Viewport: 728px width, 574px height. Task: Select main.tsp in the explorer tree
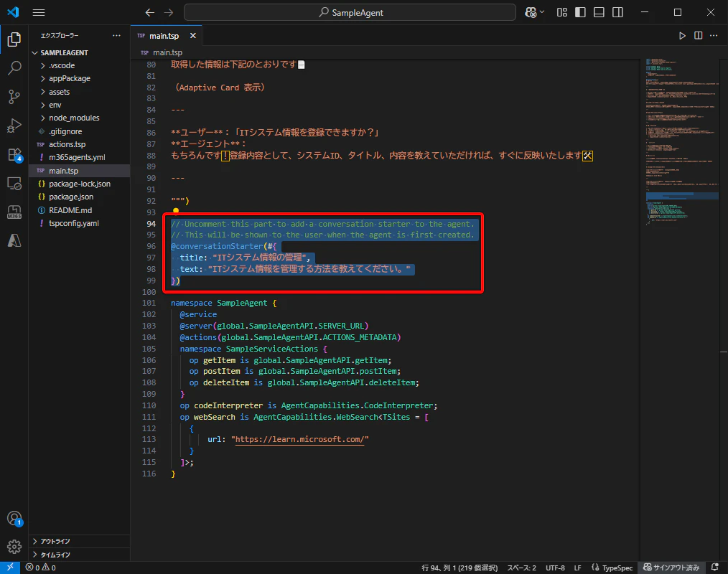pos(80,171)
